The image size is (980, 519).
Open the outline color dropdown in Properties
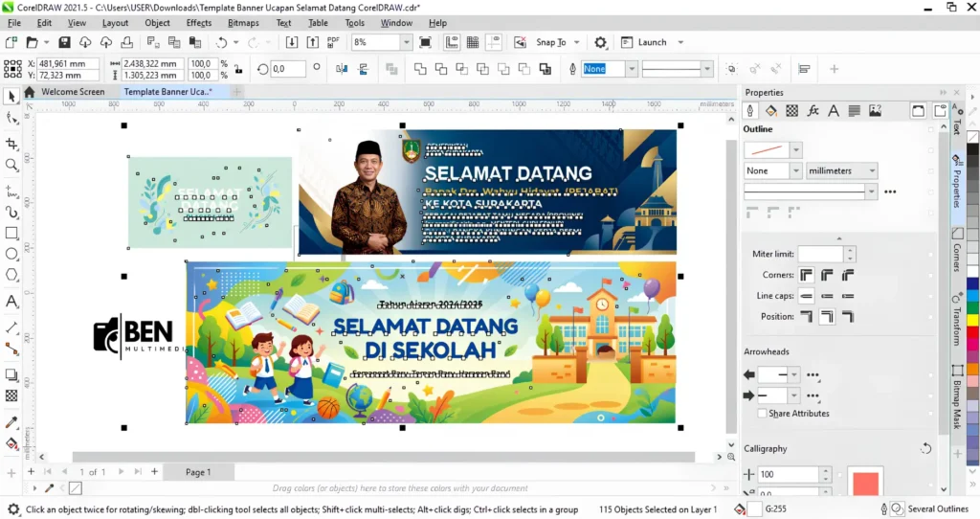(x=795, y=150)
